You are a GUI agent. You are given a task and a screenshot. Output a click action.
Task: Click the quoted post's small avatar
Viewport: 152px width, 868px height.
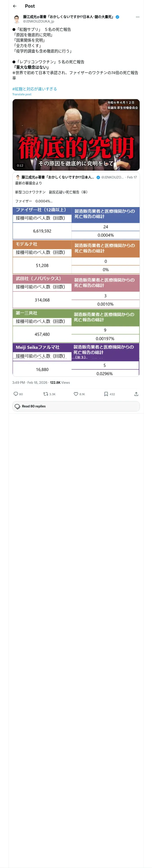tap(18, 177)
